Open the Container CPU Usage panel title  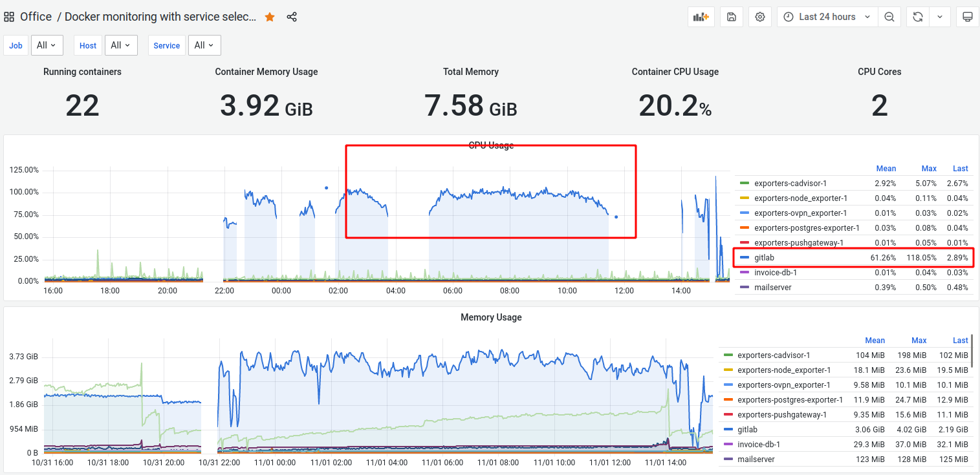[675, 72]
